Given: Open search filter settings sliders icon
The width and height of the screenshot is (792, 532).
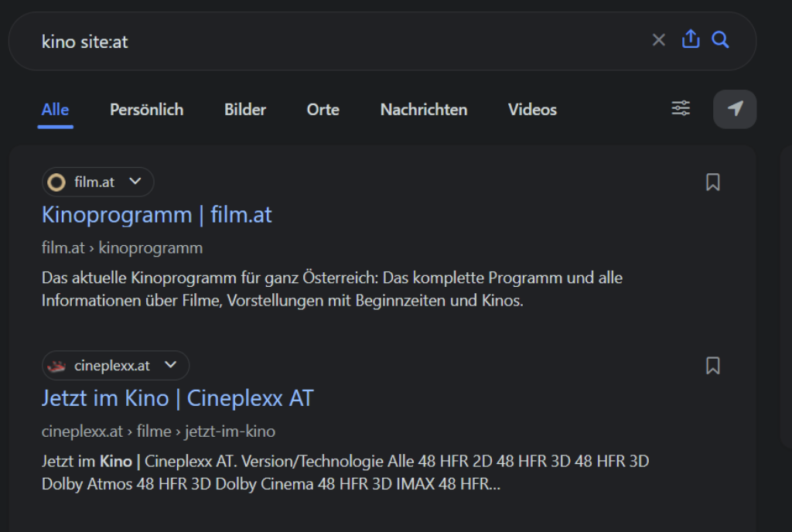Looking at the screenshot, I should coord(681,109).
